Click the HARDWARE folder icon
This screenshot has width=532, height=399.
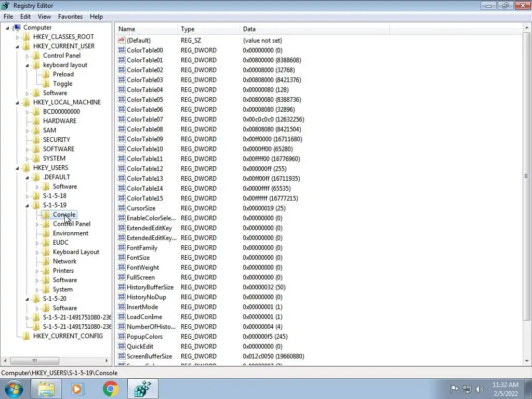[x=36, y=121]
